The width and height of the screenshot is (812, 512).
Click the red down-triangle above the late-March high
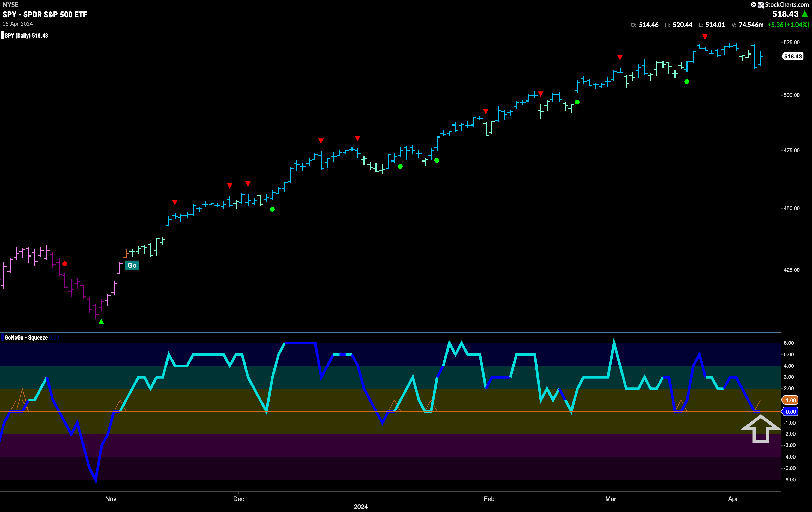(705, 37)
